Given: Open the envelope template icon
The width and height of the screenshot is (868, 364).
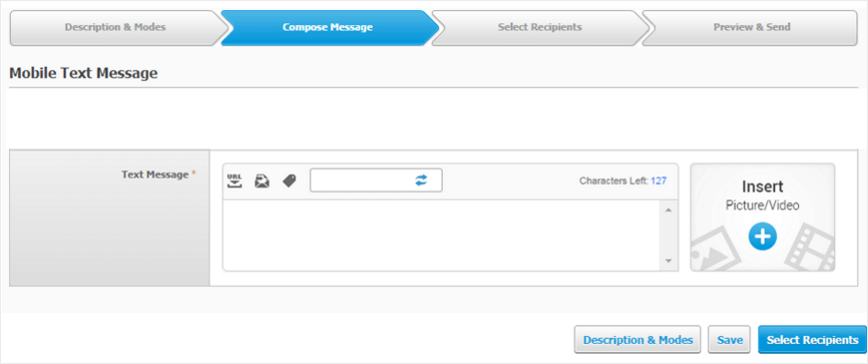Looking at the screenshot, I should 261,181.
